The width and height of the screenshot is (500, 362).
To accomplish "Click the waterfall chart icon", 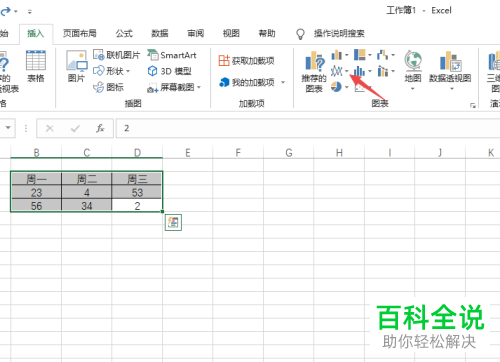I will 382,55.
